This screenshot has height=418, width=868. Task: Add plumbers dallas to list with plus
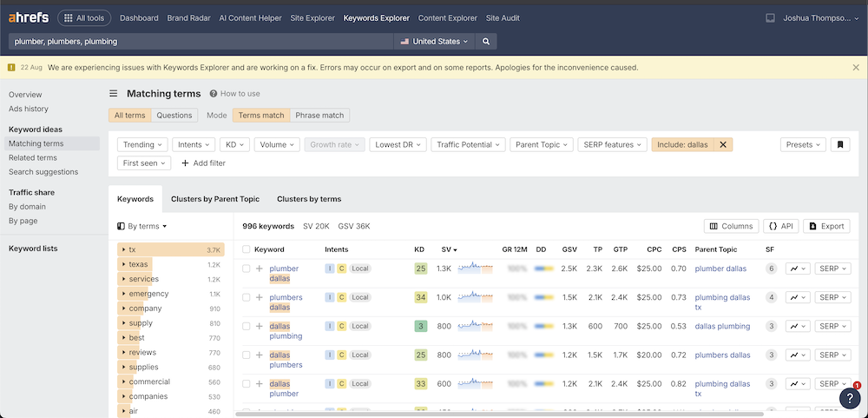[x=259, y=297]
